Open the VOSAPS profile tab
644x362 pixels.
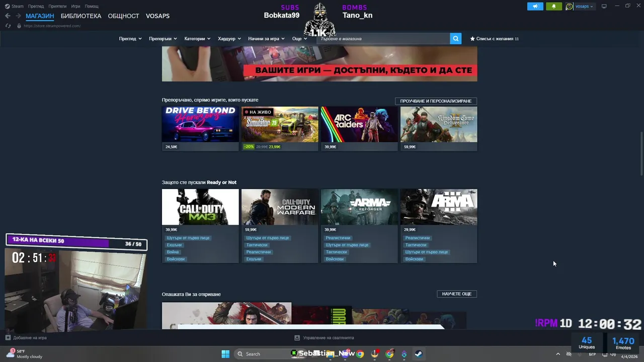click(157, 16)
